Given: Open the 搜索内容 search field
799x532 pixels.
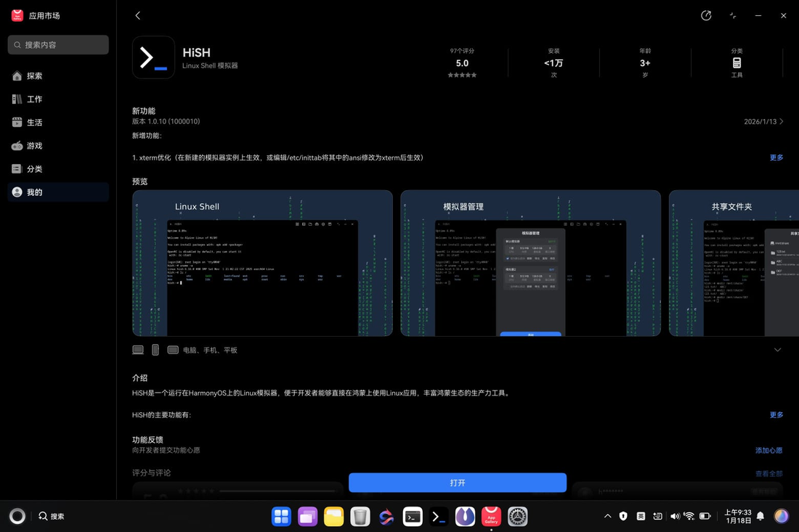Looking at the screenshot, I should (x=57, y=44).
